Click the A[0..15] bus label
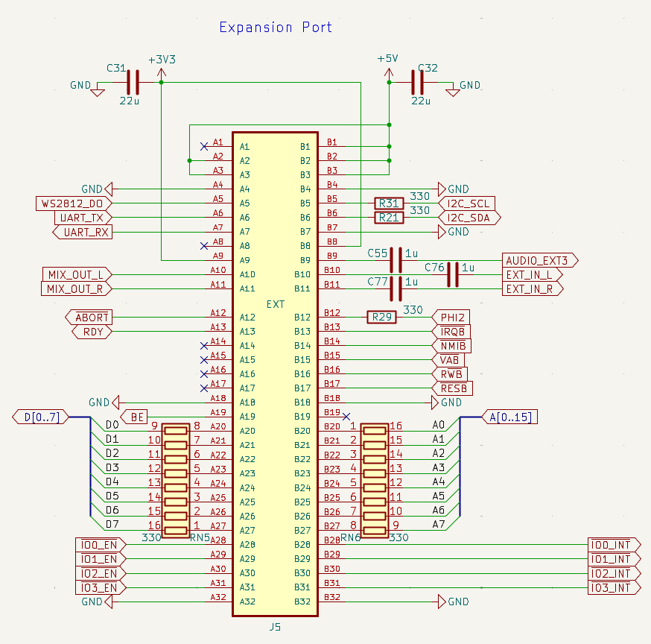This screenshot has height=644, width=651. [x=510, y=417]
